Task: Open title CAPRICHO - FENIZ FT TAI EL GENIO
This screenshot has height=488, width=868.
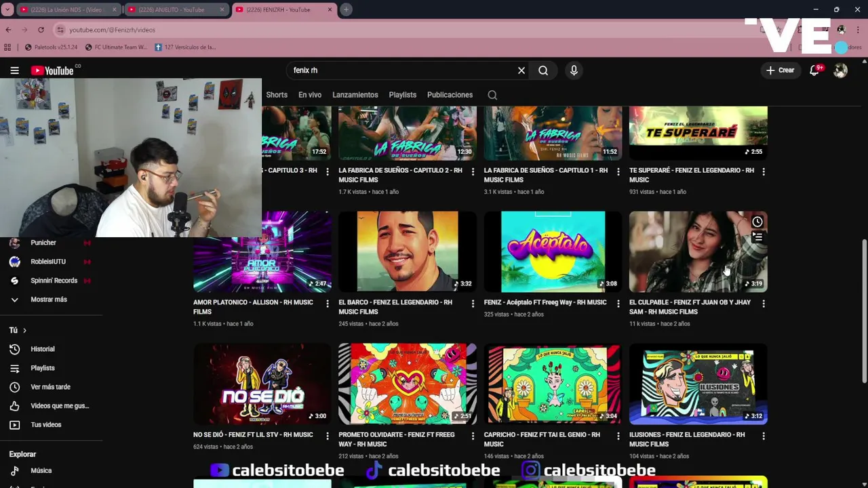Action: tap(542, 439)
